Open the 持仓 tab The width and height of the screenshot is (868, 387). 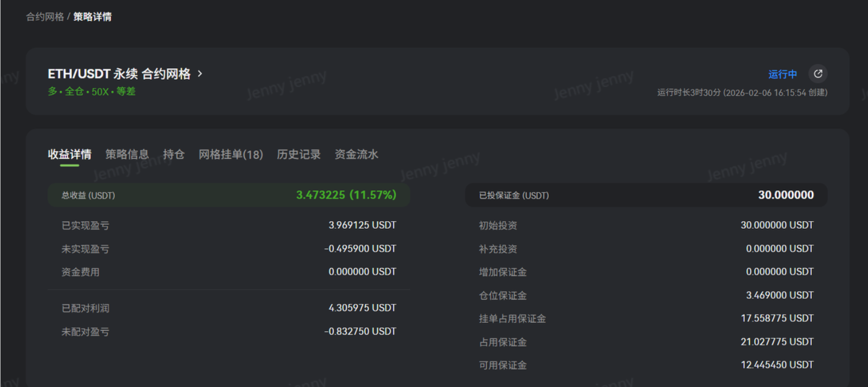(x=173, y=154)
